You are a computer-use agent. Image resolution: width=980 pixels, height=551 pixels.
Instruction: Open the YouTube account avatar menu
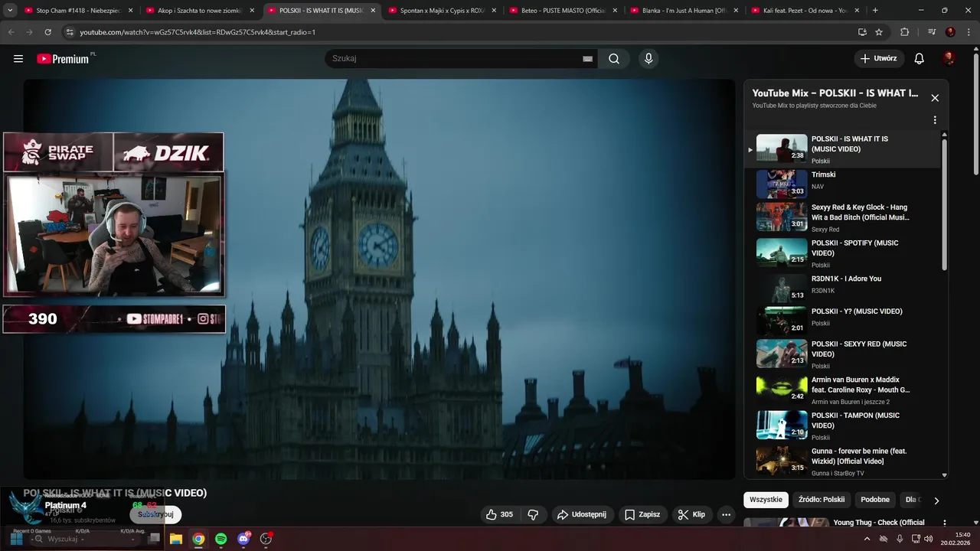pyautogui.click(x=949, y=58)
